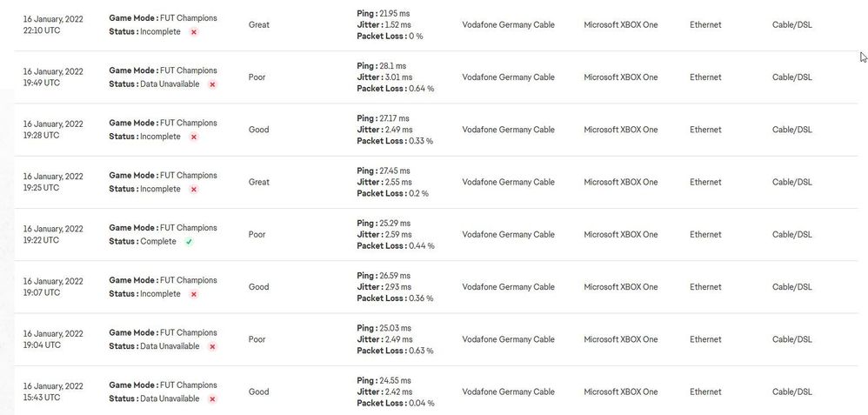
Task: Click Packet Loss 0.64 % value
Action: (x=421, y=89)
